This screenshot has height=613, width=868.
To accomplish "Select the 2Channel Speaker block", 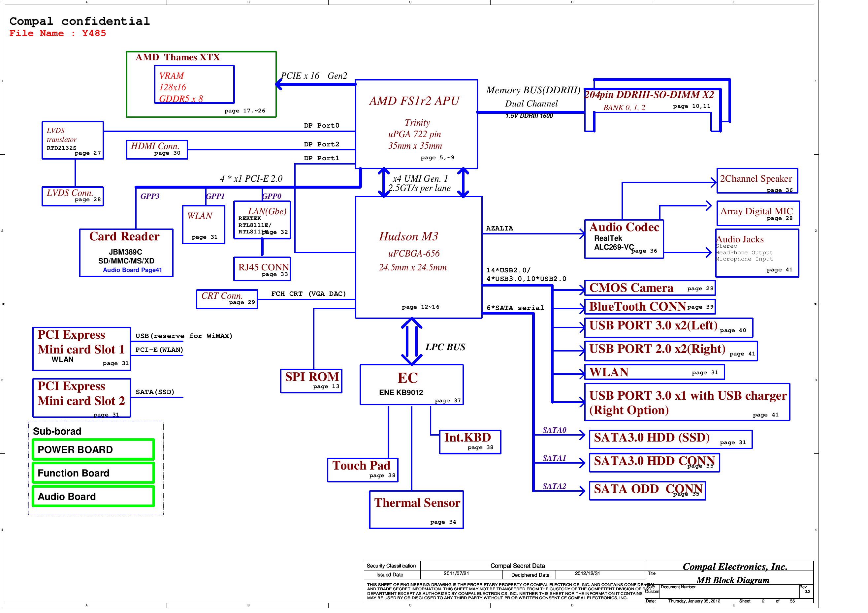I will pos(757,181).
